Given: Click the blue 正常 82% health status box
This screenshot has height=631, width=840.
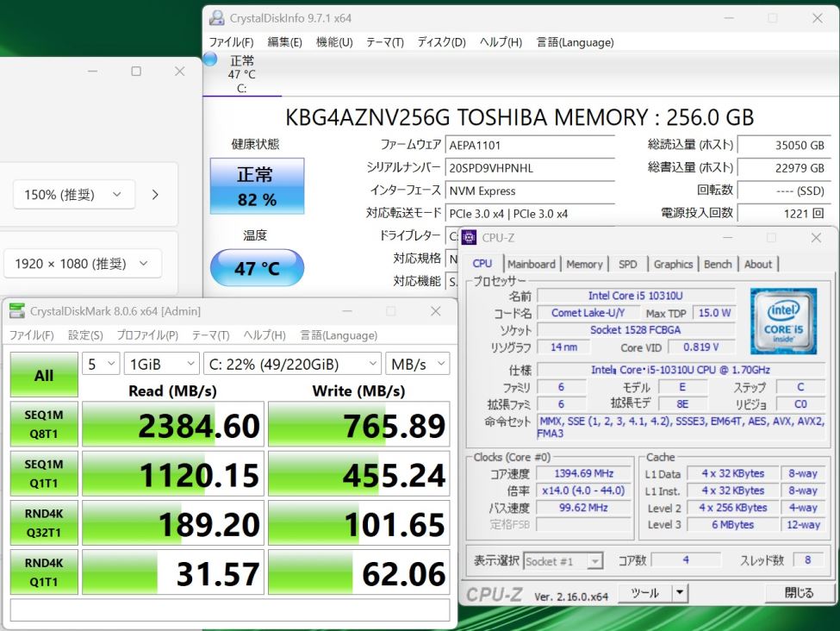Looking at the screenshot, I should click(257, 186).
